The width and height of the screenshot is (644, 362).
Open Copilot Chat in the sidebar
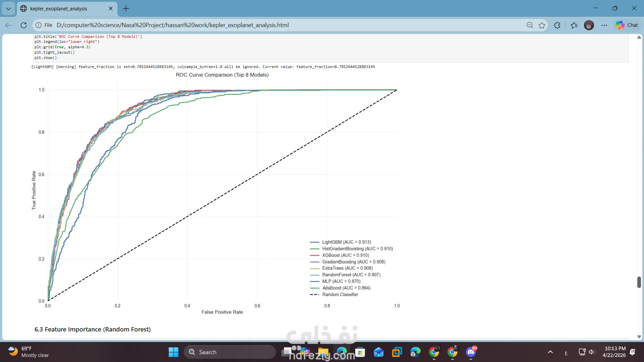(x=627, y=25)
